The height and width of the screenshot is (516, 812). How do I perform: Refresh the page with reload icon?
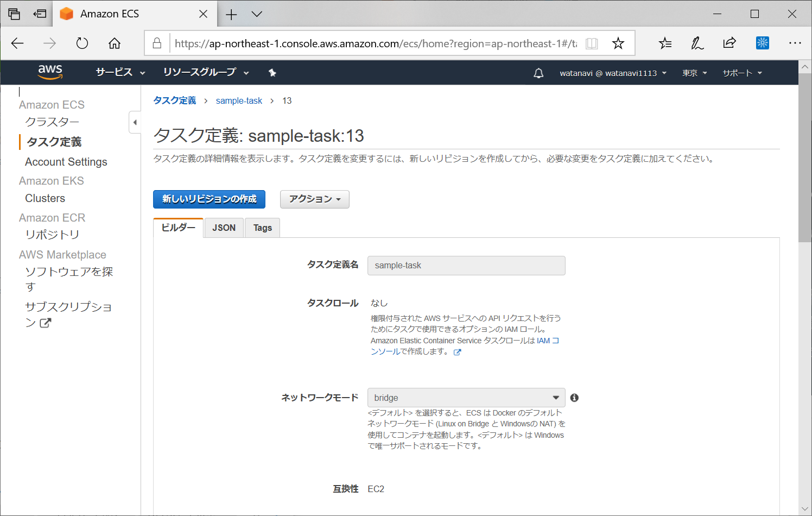coord(82,43)
